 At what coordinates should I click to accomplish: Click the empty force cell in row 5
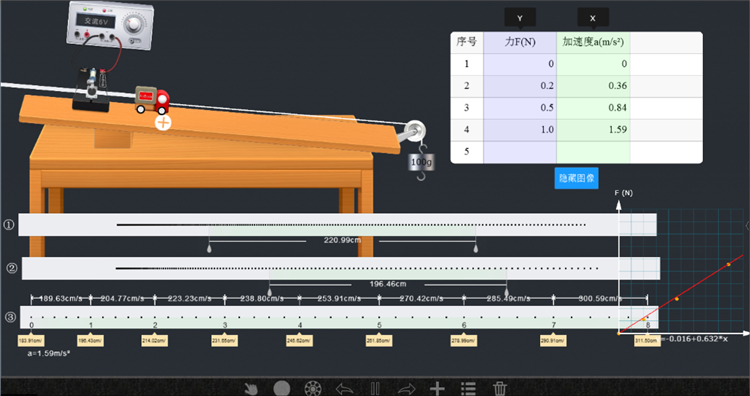pyautogui.click(x=520, y=152)
